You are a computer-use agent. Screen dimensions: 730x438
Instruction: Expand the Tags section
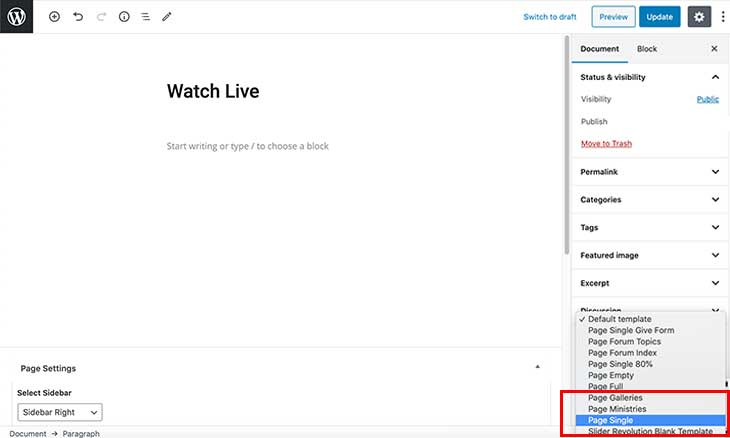pyautogui.click(x=650, y=228)
